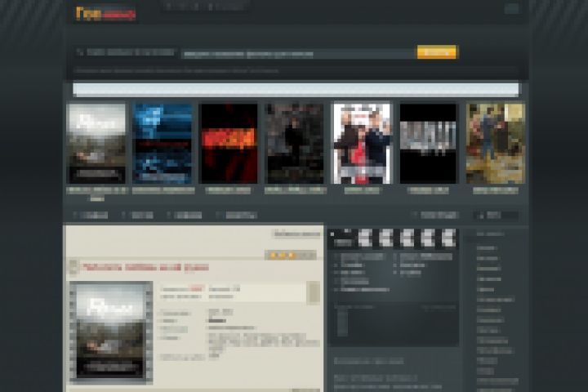Click the yellow star rating
The height and width of the screenshot is (392, 588).
point(290,256)
